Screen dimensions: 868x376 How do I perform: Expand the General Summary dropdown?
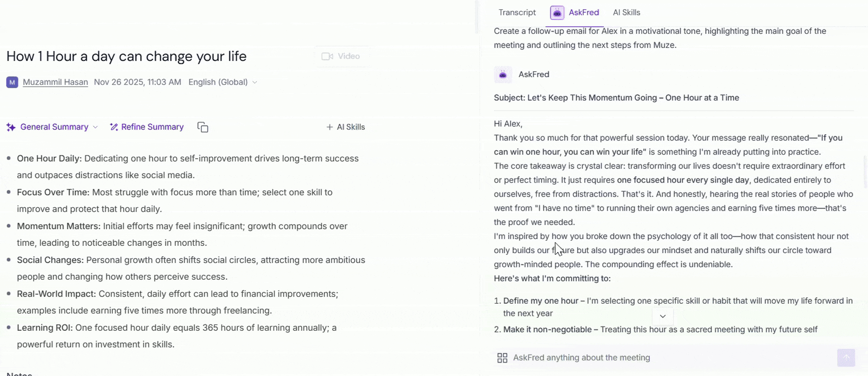pos(95,127)
